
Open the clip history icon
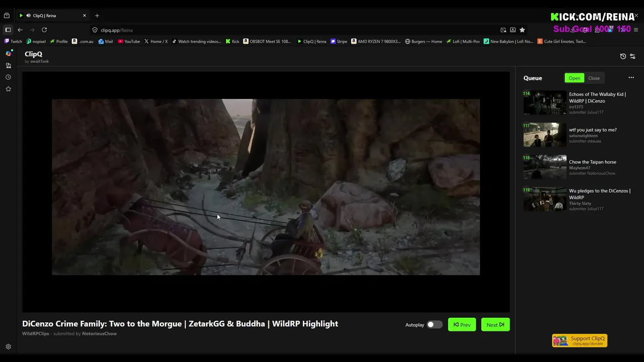623,56
